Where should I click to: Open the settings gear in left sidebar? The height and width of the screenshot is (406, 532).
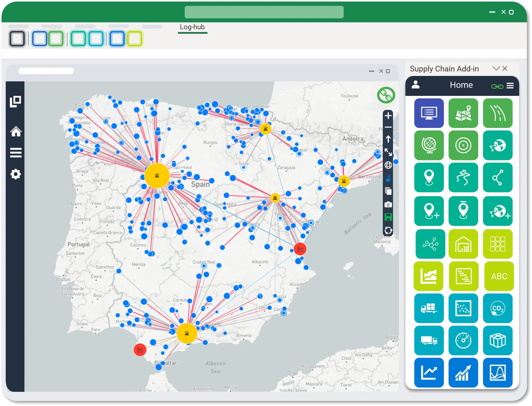[16, 174]
